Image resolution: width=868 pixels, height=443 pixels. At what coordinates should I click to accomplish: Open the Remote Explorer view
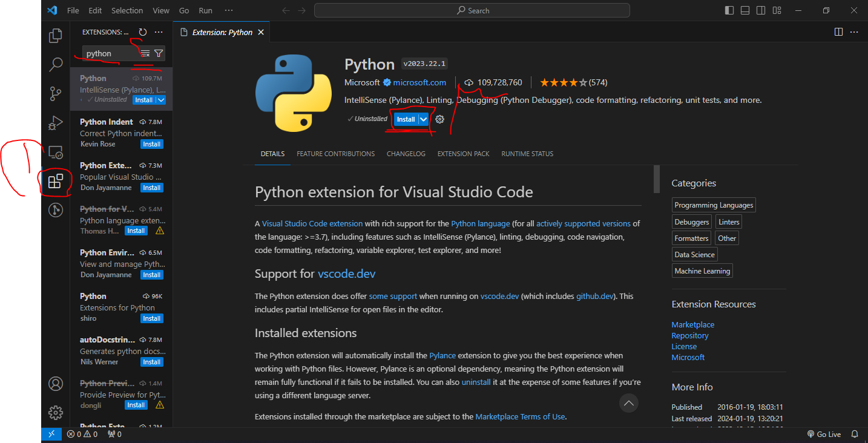tap(56, 152)
